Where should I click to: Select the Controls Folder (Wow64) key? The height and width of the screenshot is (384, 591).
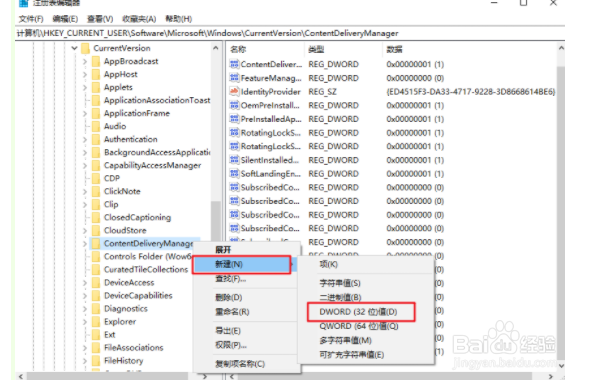tap(147, 257)
